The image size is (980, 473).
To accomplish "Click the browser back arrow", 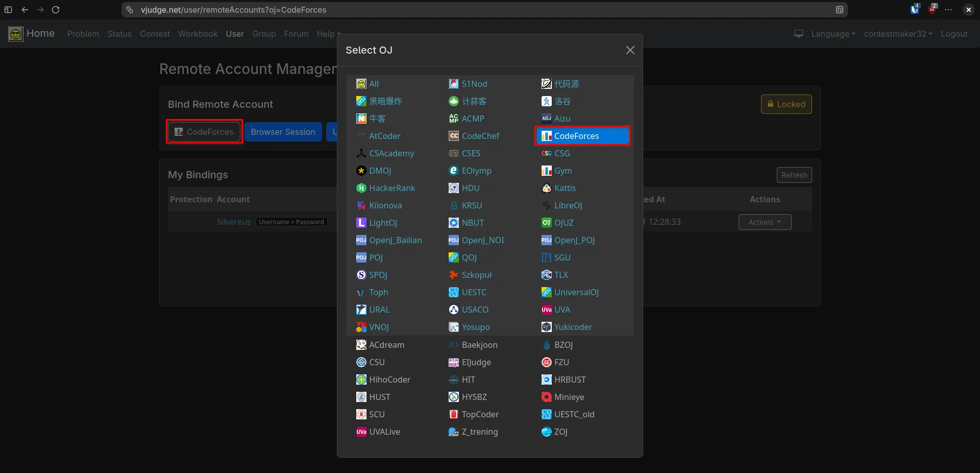I will (24, 10).
